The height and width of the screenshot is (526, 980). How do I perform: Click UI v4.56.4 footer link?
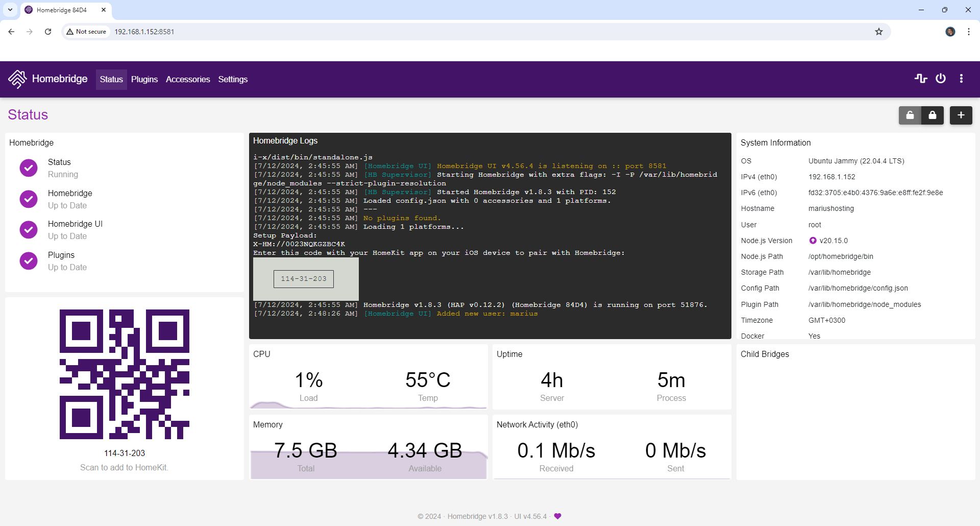[x=530, y=516]
